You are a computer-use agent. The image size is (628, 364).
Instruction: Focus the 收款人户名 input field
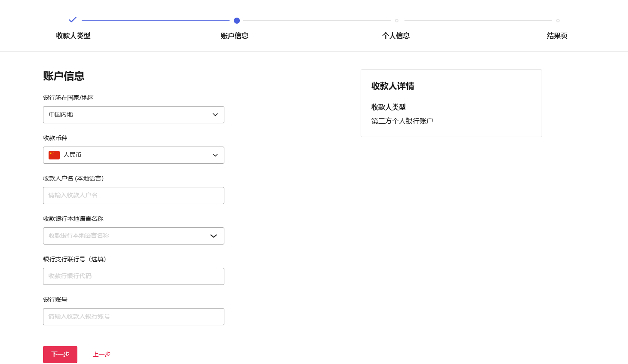tap(133, 196)
